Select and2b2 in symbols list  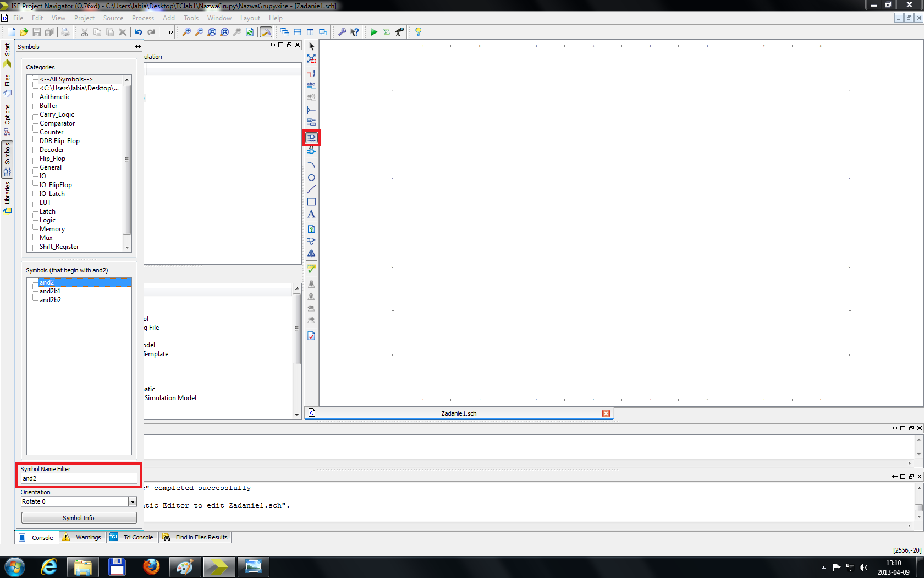click(x=50, y=300)
